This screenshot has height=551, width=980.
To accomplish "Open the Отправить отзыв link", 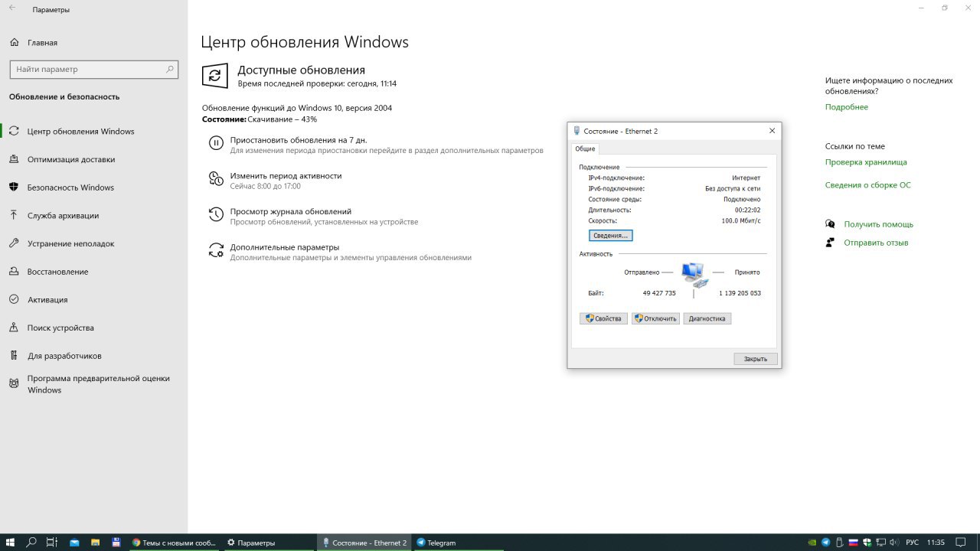I will coord(876,243).
